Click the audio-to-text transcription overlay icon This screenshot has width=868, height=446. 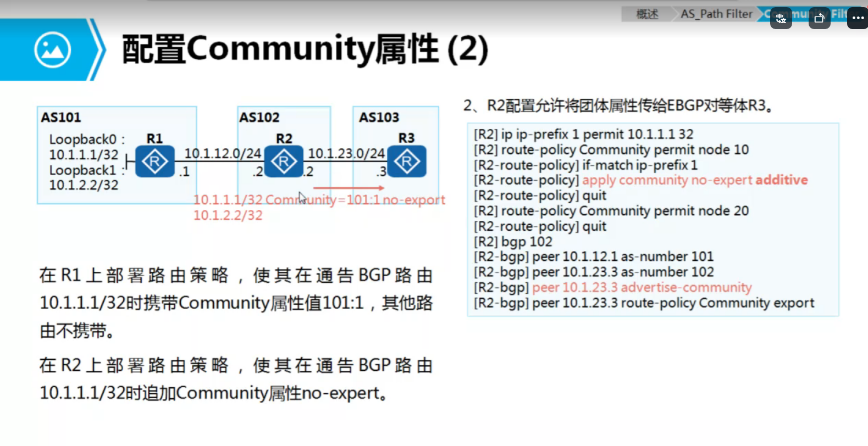click(x=781, y=18)
